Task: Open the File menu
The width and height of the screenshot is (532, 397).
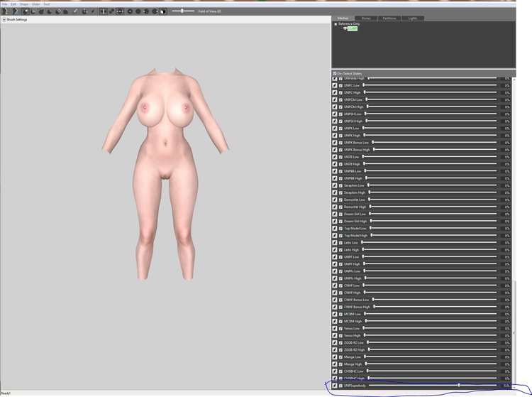Action: (4, 4)
